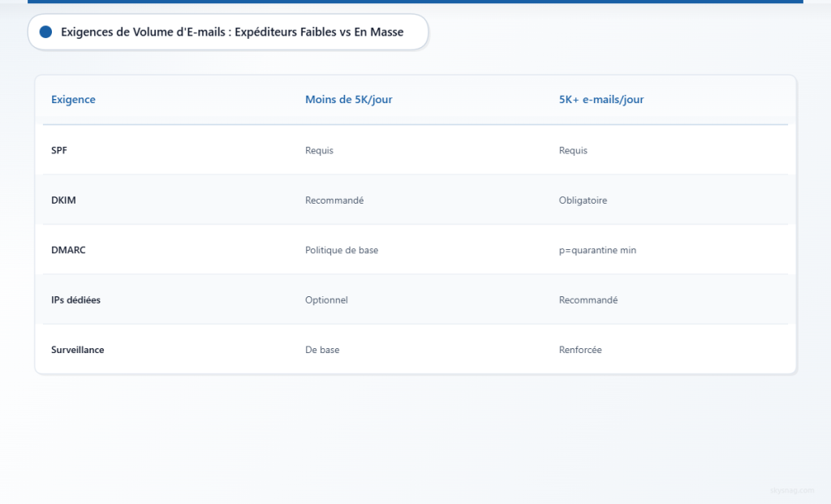Select the Requis cell under Moins de 5K/jour
The height and width of the screenshot is (504, 831).
tap(320, 150)
